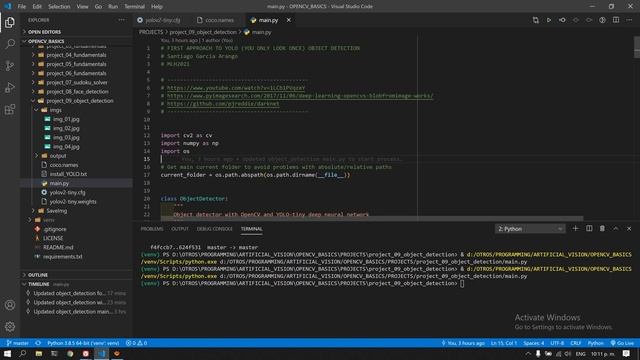This screenshot has height=360, width=640.
Task: Switch to the Debug Console tab
Action: point(214,229)
